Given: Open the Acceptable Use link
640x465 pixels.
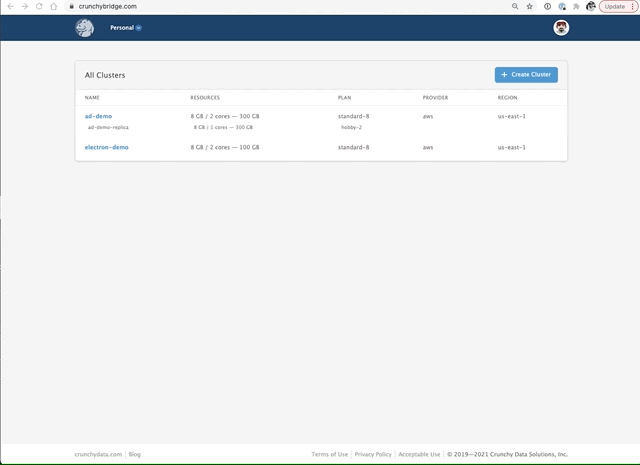Looking at the screenshot, I should click(x=419, y=454).
